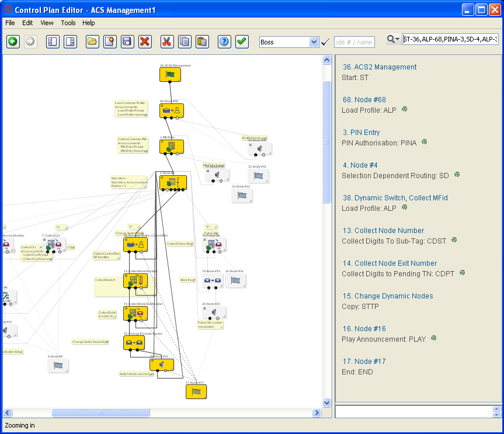The width and height of the screenshot is (504, 434).
Task: Select Node #20 announcement node
Action: click(x=214, y=312)
